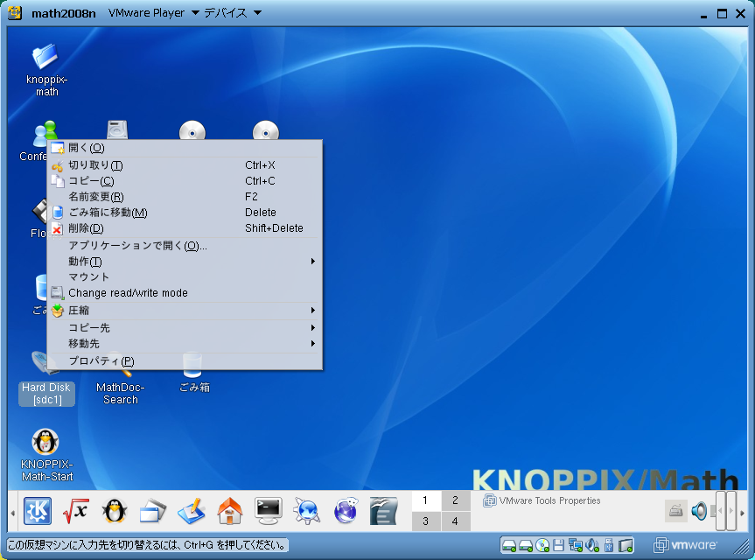755x560 pixels.
Task: Click the network adapter icon in VMware status bar
Action: coord(575,545)
